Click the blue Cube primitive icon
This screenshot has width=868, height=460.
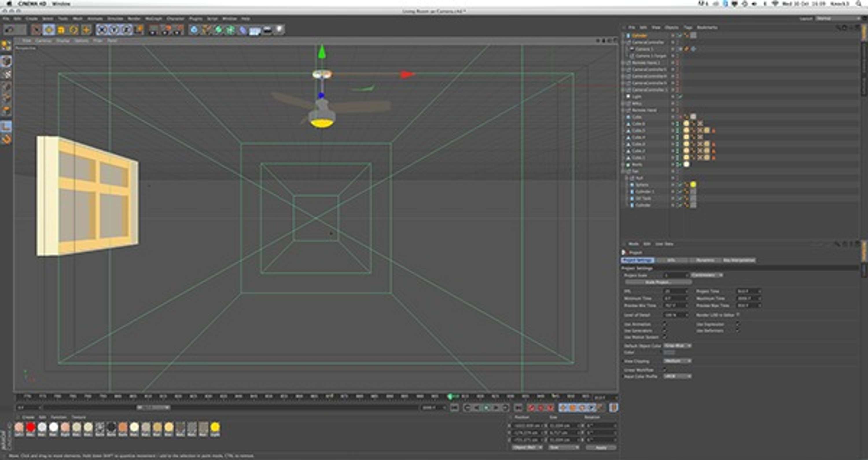pos(194,30)
